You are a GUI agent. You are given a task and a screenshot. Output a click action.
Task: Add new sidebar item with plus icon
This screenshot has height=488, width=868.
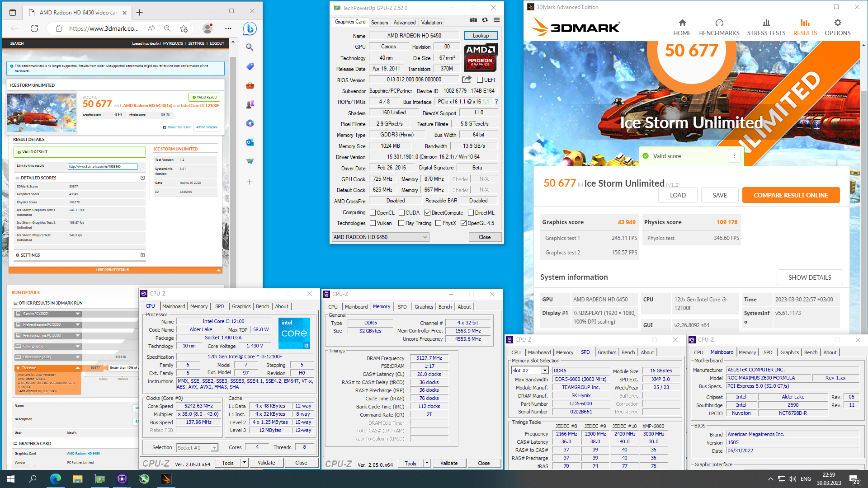[x=250, y=182]
